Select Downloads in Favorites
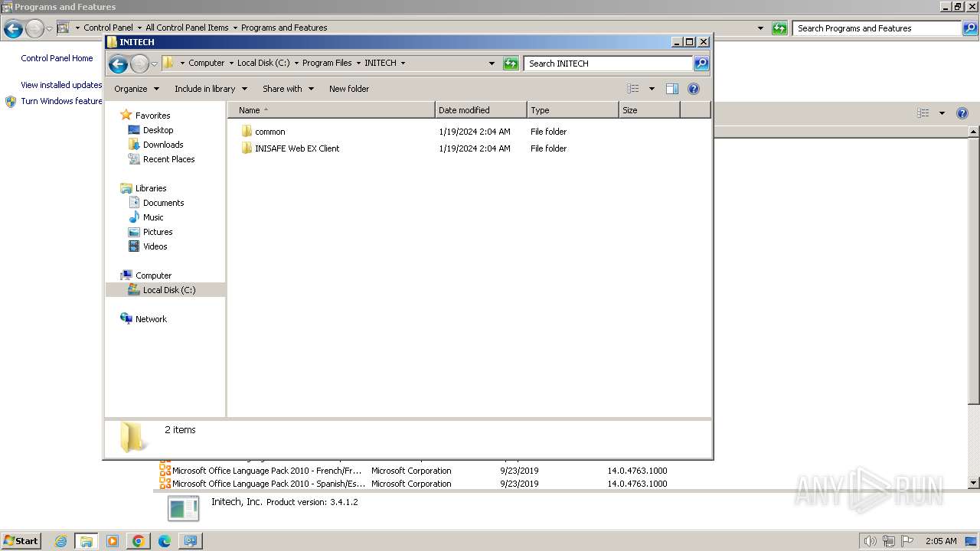Screen dimensions: 980x551 click(163, 145)
